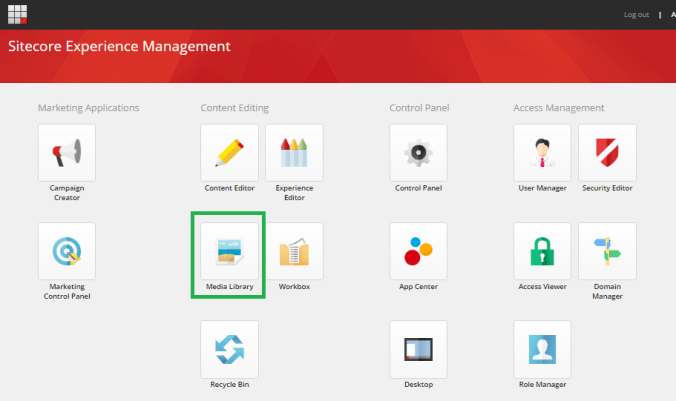Click the Sitecore Experience Management title
Viewport: 676px width, 401px height.
[x=119, y=47]
